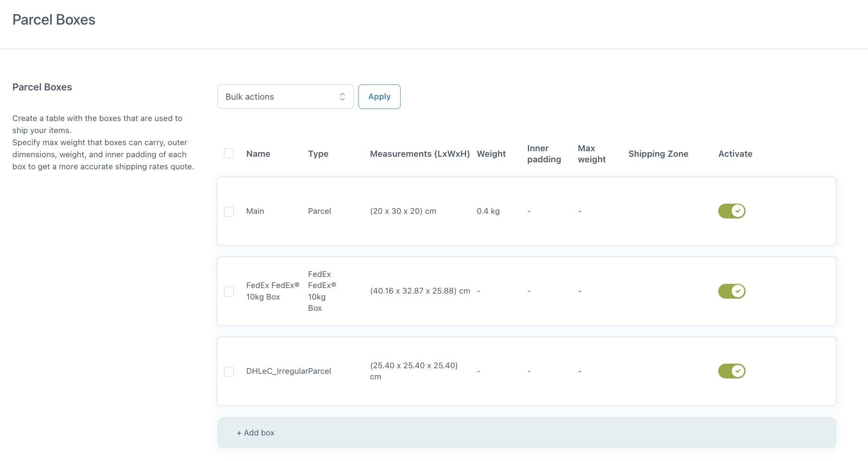Deactivate the Main box toggle
The height and width of the screenshot is (461, 868).
point(731,211)
